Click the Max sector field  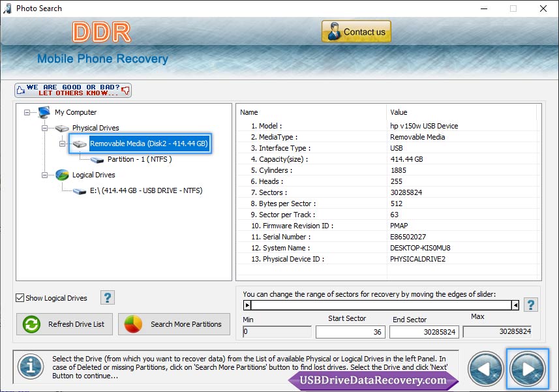coord(497,332)
